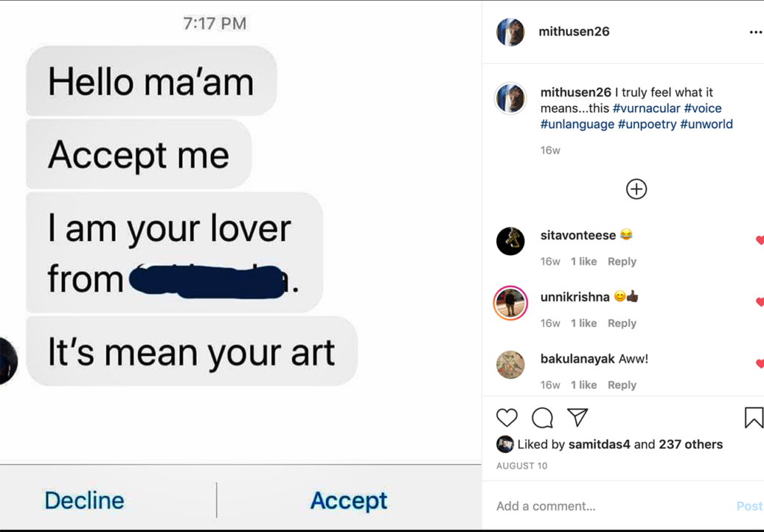Reply to sitavonteese's comment

pos(621,262)
